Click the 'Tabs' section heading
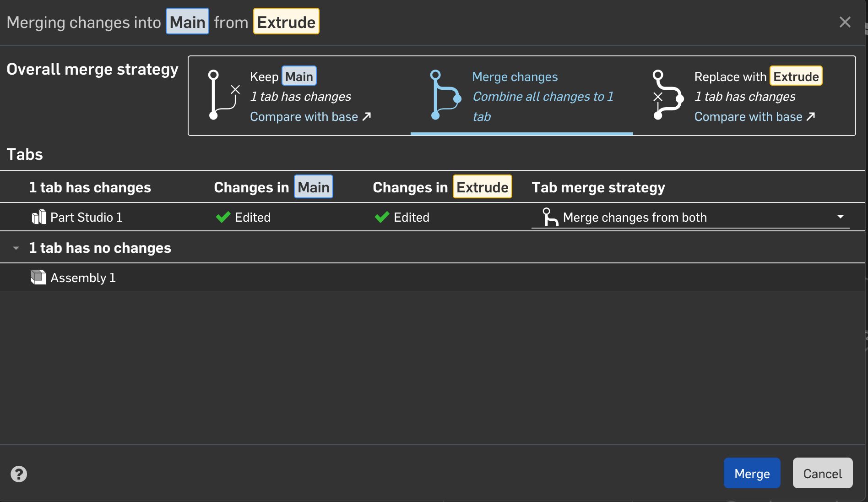The height and width of the screenshot is (502, 868). pyautogui.click(x=25, y=154)
